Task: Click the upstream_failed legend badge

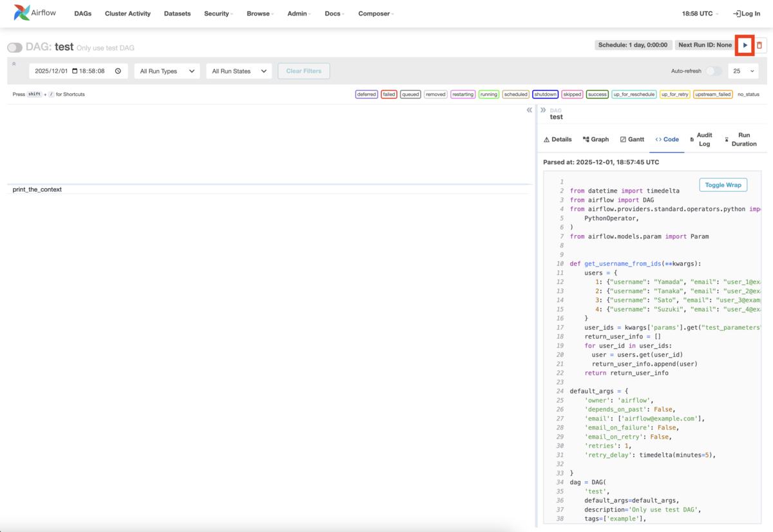Action: [x=712, y=95]
